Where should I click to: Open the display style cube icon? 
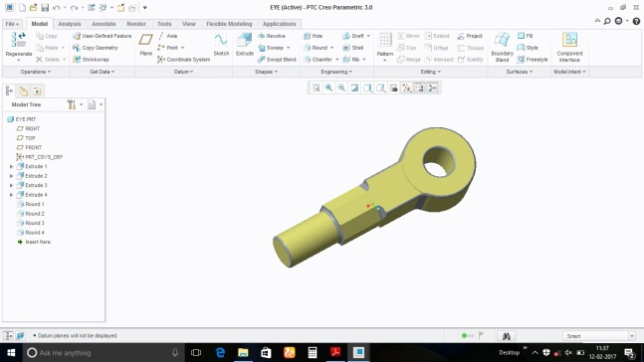(367, 88)
